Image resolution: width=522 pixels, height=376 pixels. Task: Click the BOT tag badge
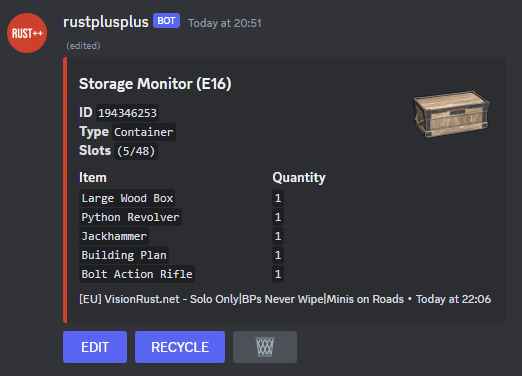[x=166, y=21]
